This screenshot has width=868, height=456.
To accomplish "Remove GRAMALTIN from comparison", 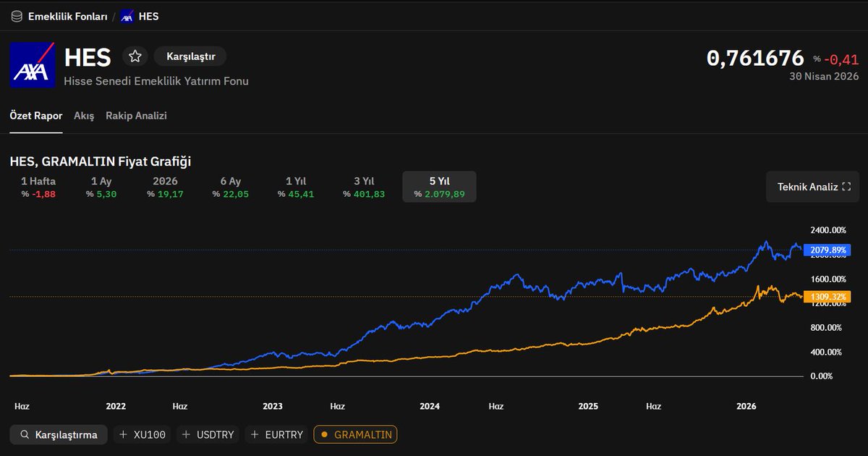I will tap(355, 435).
